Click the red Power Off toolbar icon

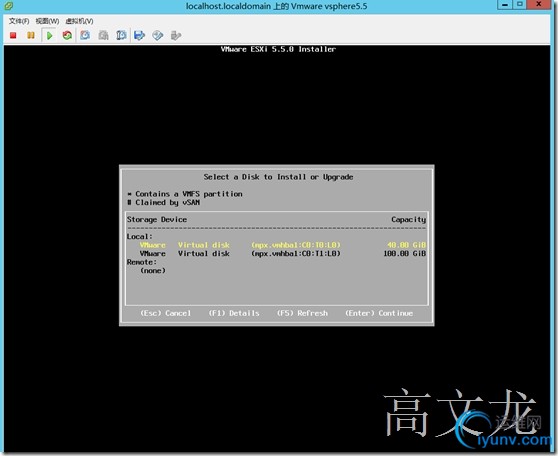pos(13,35)
